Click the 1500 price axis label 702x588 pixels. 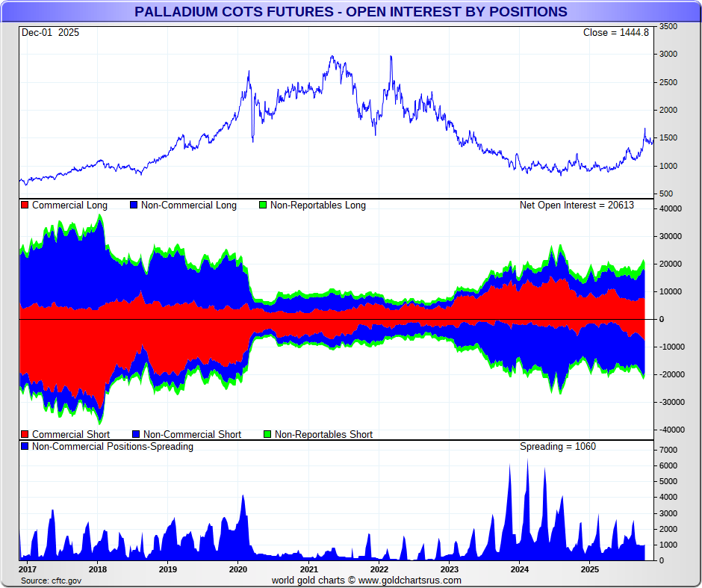668,138
